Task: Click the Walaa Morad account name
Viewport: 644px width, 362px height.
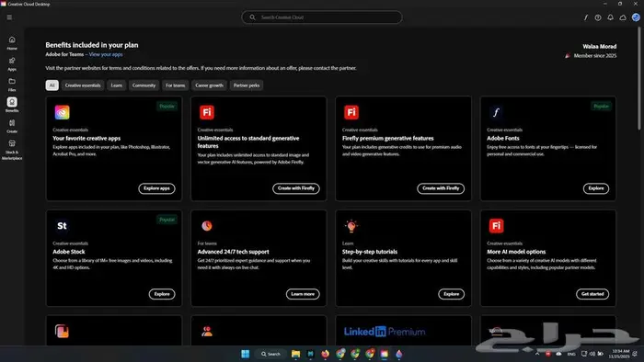Action: tap(600, 46)
